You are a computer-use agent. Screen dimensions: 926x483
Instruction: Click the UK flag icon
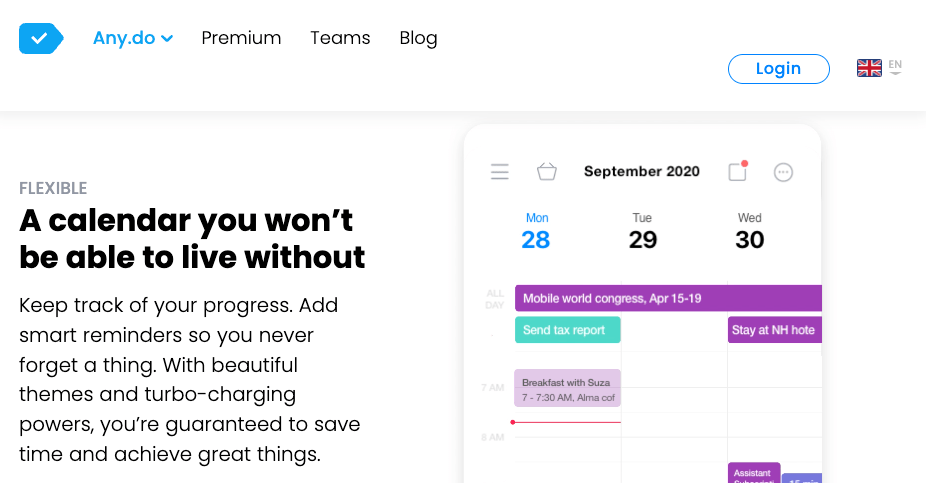pos(869,68)
